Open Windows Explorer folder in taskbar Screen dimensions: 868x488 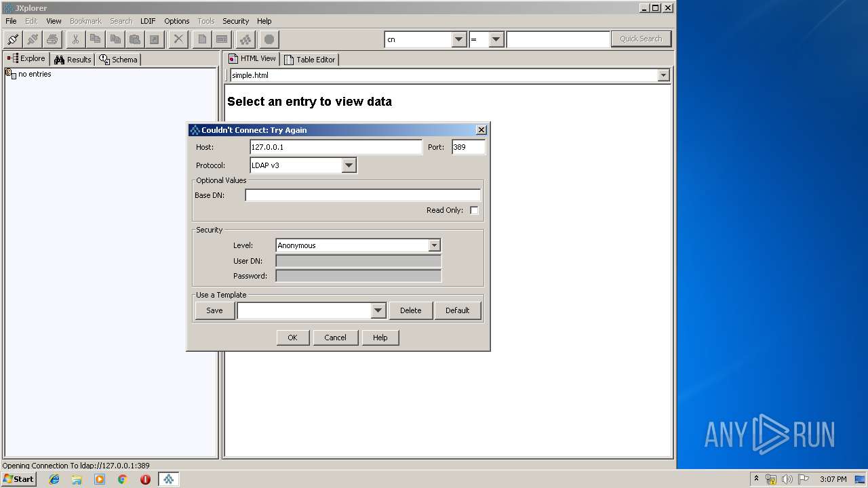(x=77, y=479)
